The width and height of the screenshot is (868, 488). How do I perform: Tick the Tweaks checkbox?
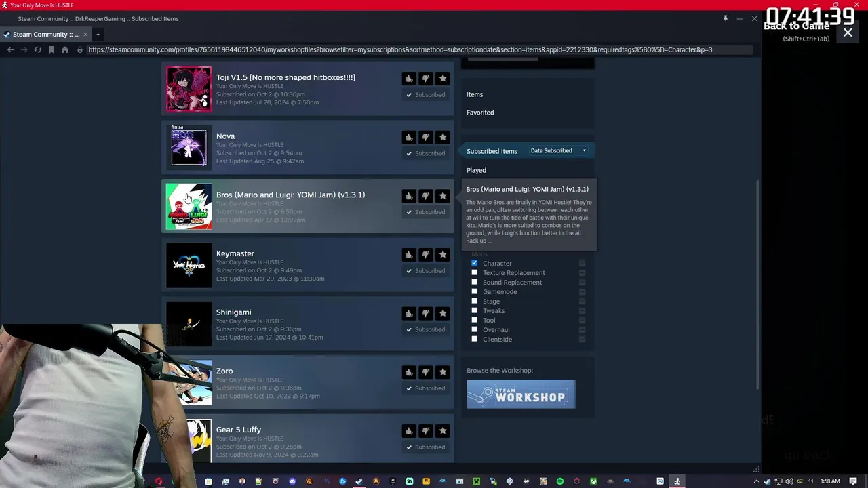point(474,310)
